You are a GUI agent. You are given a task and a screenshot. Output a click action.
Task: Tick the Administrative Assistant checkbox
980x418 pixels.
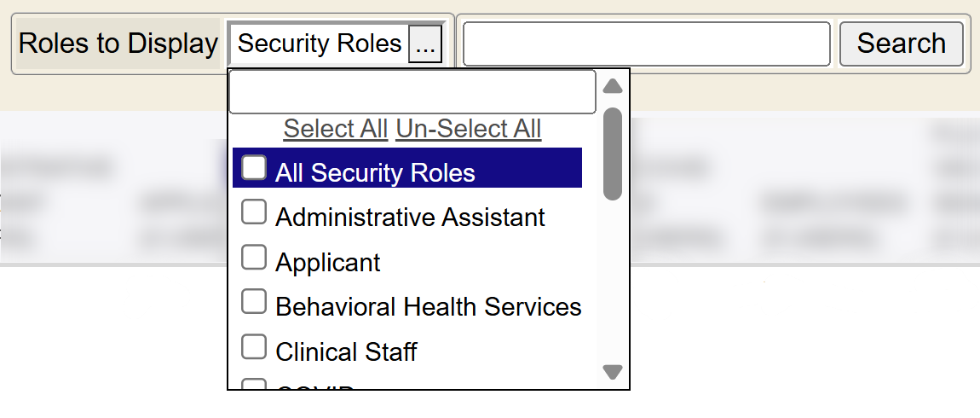[254, 212]
